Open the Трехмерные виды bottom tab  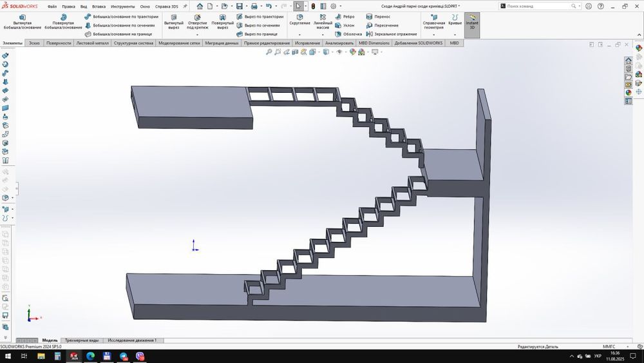tap(82, 340)
